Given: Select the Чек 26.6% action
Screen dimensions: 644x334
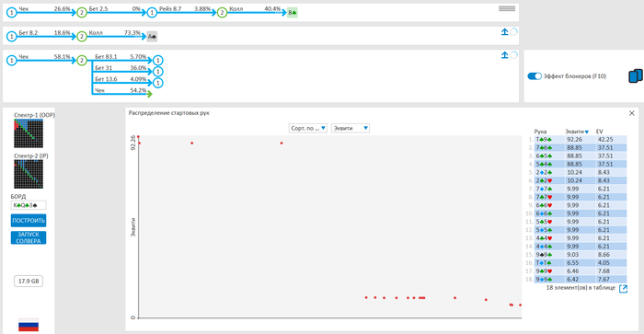Looking at the screenshot, I should 44,9.
